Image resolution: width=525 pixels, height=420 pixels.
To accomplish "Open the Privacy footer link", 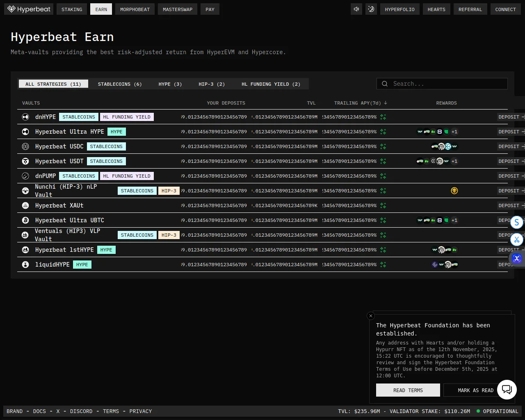I will coord(141,411).
